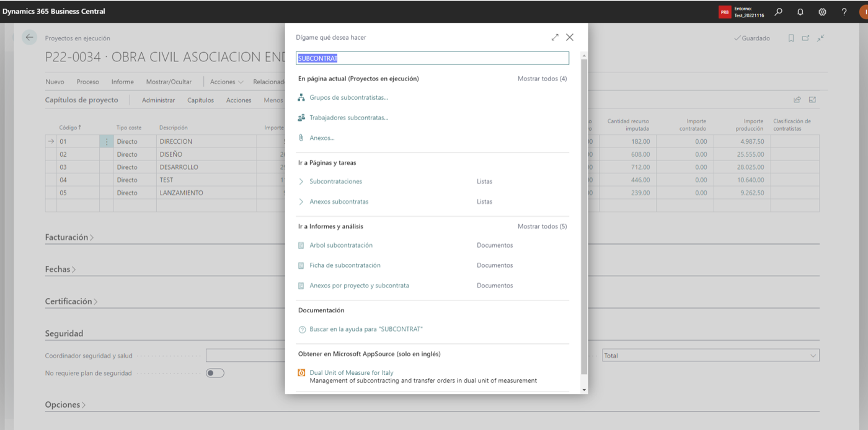
Task: Toggle No requiere plan de seguridad
Action: click(215, 373)
